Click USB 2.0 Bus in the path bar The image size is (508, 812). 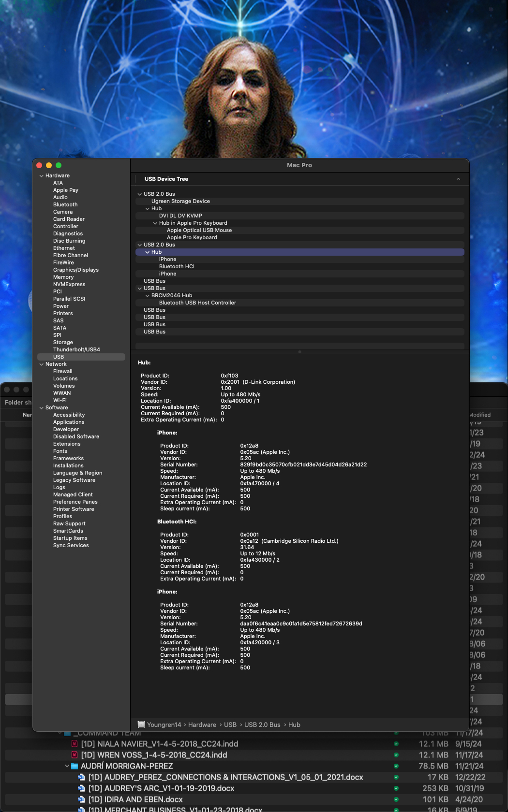pos(262,725)
